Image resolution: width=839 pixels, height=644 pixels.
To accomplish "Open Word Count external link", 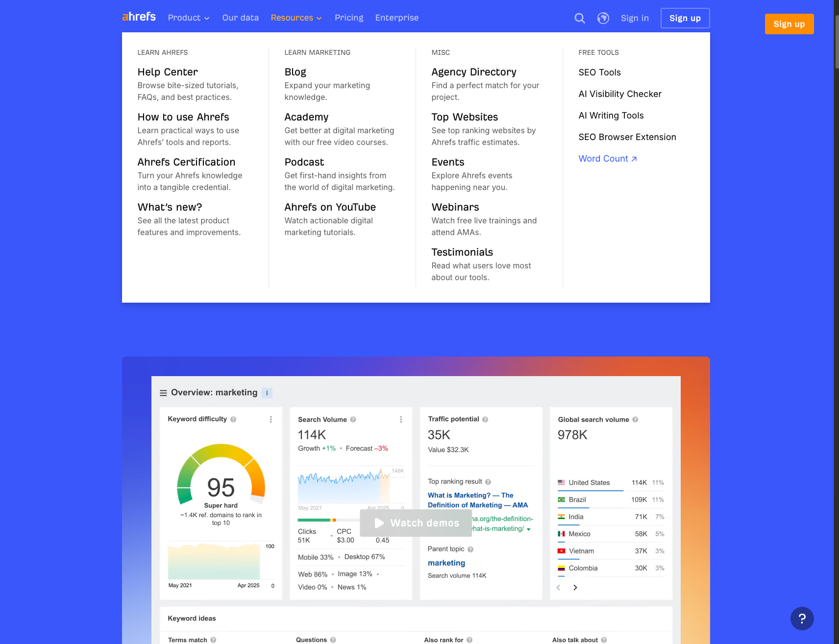I will [608, 159].
